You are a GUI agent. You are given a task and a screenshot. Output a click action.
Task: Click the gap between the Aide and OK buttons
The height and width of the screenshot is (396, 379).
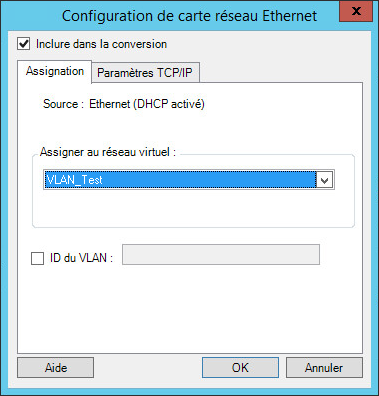click(148, 368)
